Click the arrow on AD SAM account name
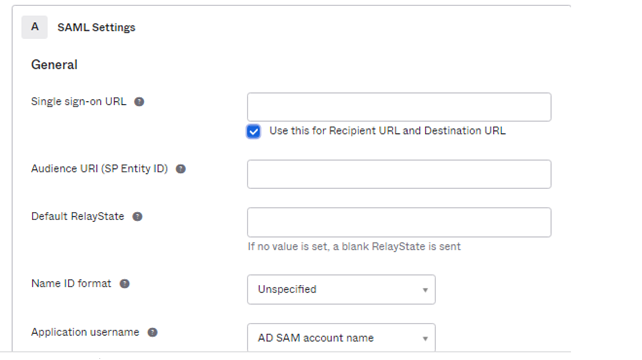This screenshot has width=642, height=360. [x=425, y=339]
